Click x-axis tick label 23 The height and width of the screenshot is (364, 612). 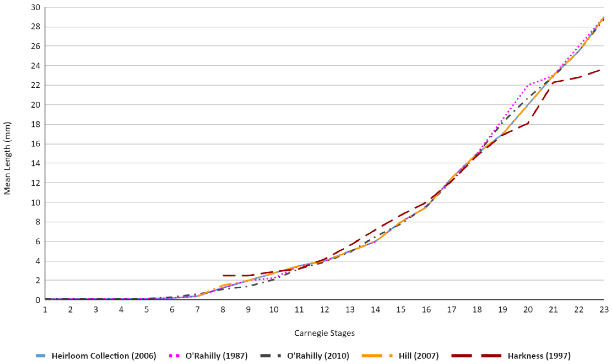pyautogui.click(x=604, y=310)
